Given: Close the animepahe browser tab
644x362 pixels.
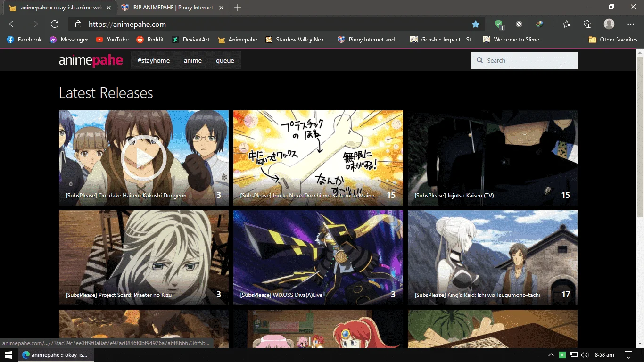Looking at the screenshot, I should tap(109, 8).
